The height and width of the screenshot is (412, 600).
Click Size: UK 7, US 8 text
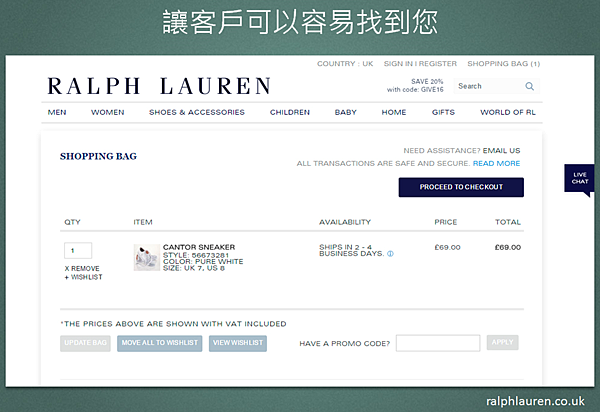click(194, 268)
